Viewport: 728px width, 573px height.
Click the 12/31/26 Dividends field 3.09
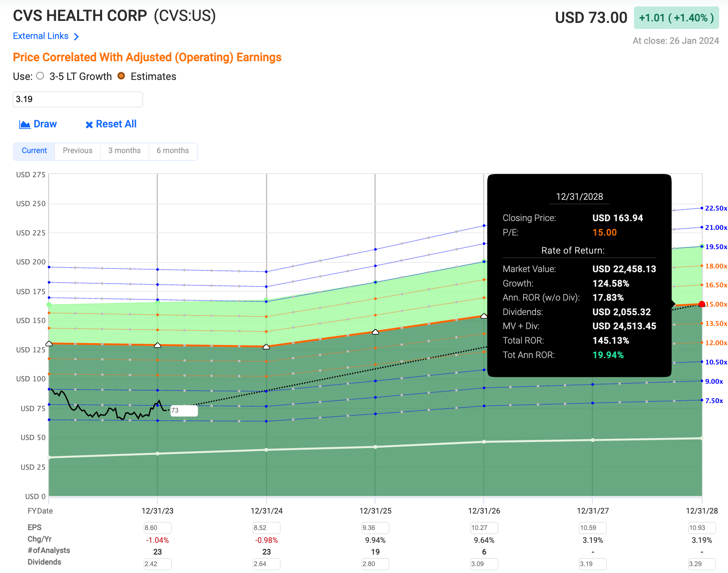484,564
